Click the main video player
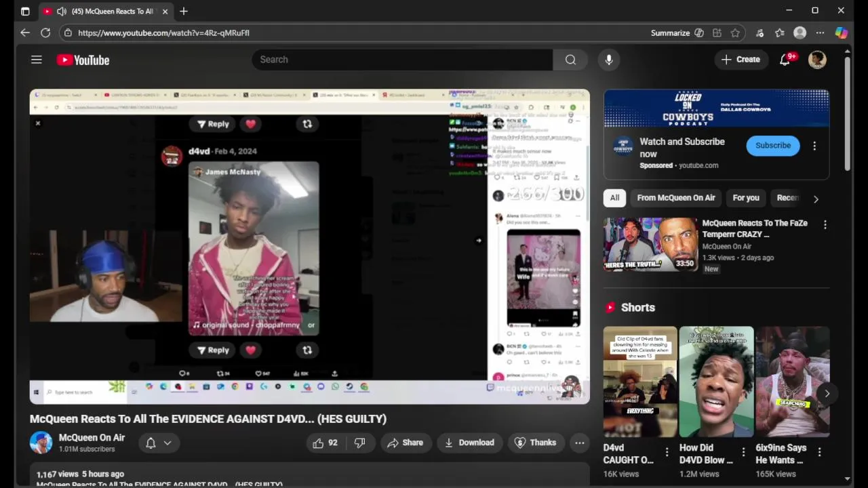This screenshot has width=868, height=488. click(309, 246)
